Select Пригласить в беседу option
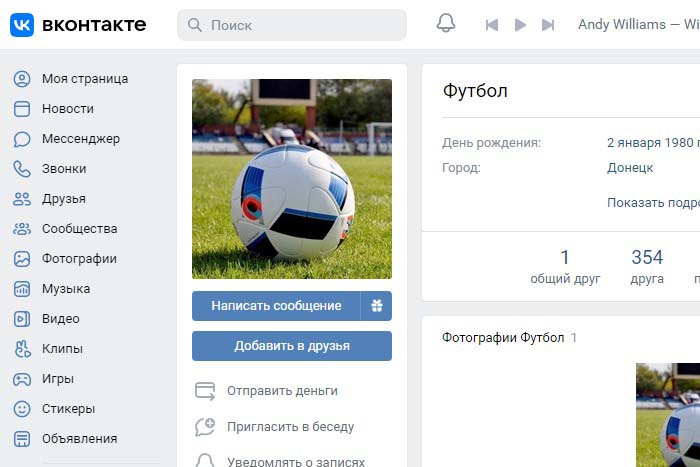 click(x=291, y=427)
